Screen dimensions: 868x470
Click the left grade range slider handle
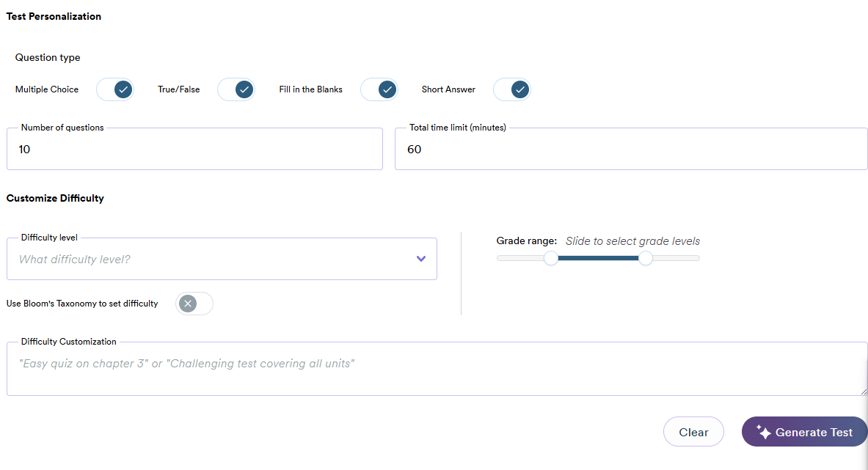(551, 258)
